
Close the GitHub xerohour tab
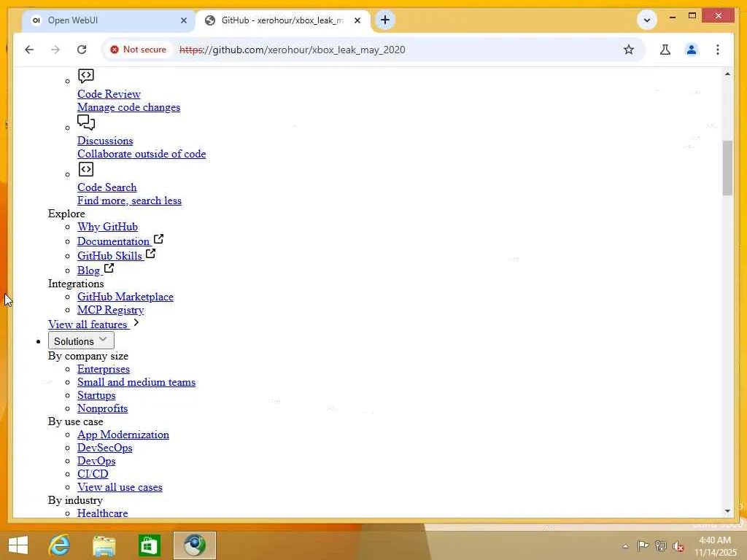click(357, 20)
